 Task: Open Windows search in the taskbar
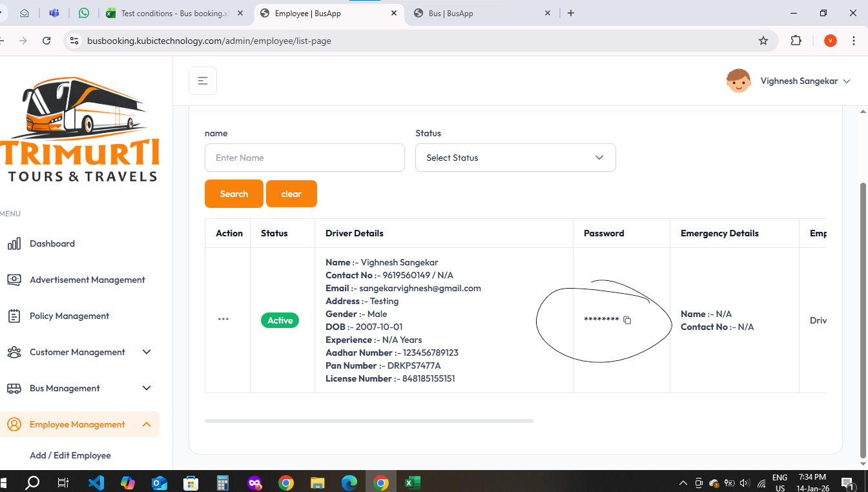[32, 482]
